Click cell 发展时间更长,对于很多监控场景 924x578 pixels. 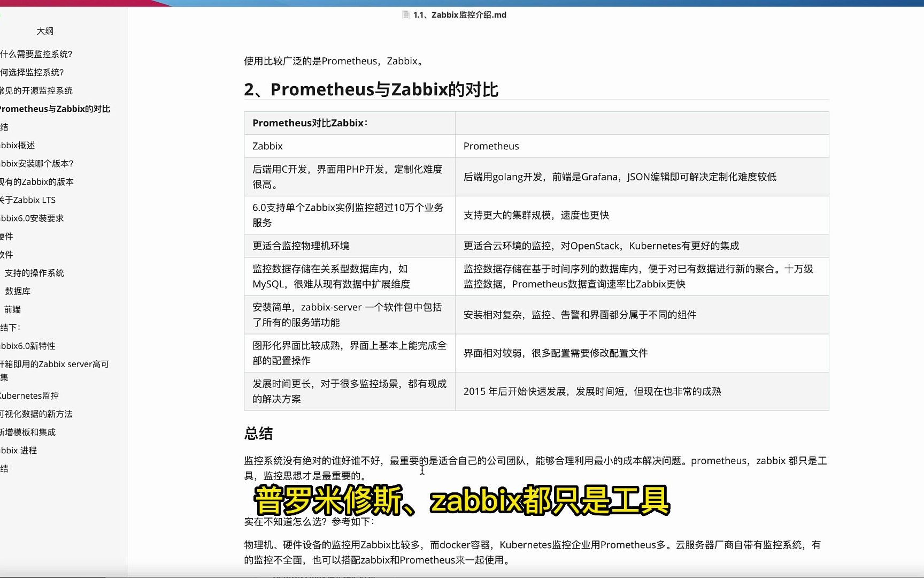coord(349,391)
